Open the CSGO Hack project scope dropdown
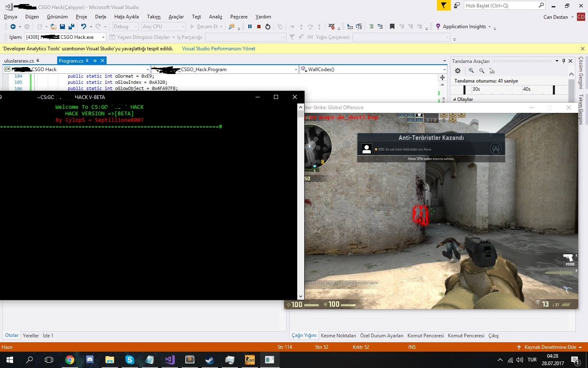 pos(76,70)
